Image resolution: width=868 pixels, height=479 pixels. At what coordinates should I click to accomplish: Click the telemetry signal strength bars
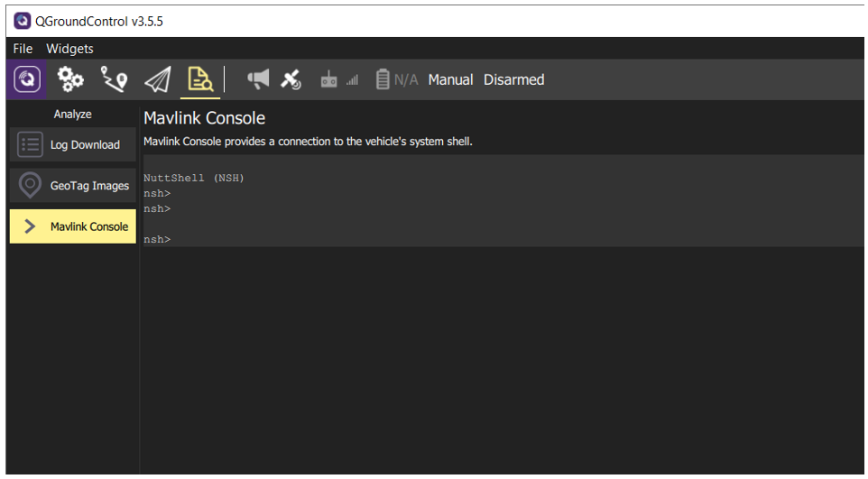tap(352, 80)
